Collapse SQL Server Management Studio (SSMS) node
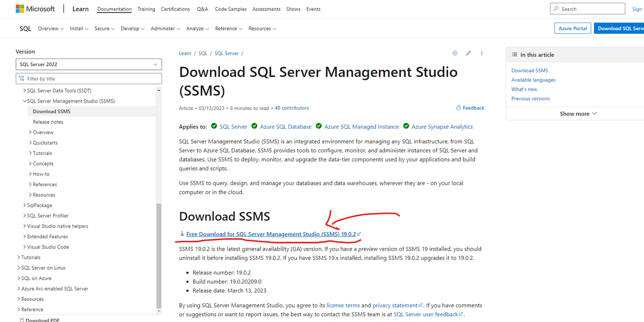Viewport: 644px width, 322px height. point(25,101)
